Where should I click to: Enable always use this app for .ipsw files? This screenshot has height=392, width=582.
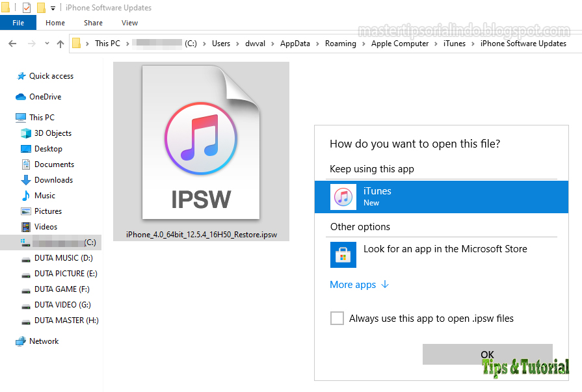tap(337, 318)
